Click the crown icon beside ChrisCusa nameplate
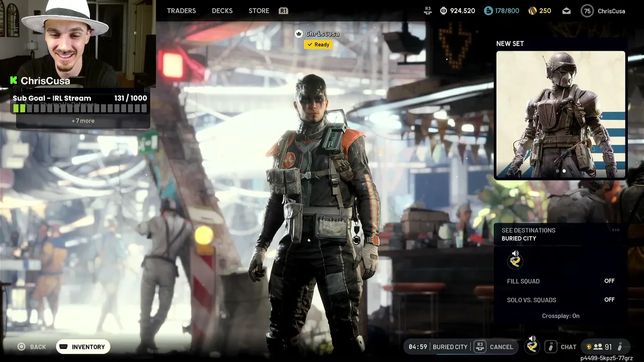 click(x=299, y=34)
